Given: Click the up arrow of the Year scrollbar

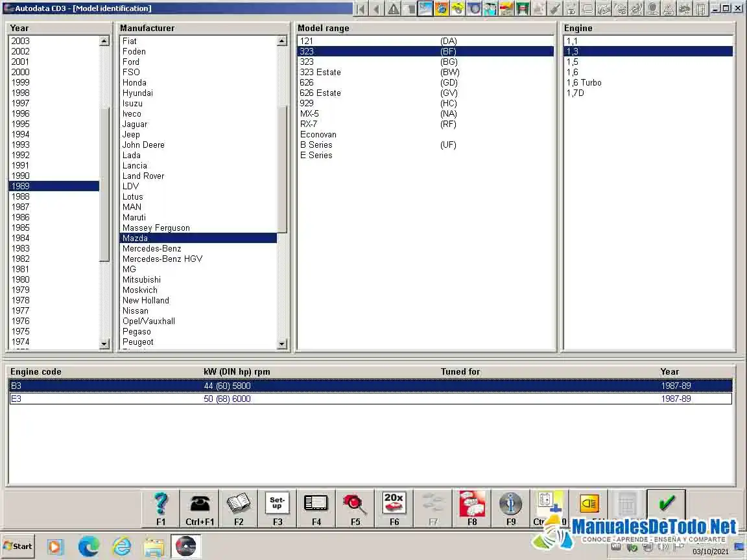Looking at the screenshot, I should pyautogui.click(x=104, y=40).
